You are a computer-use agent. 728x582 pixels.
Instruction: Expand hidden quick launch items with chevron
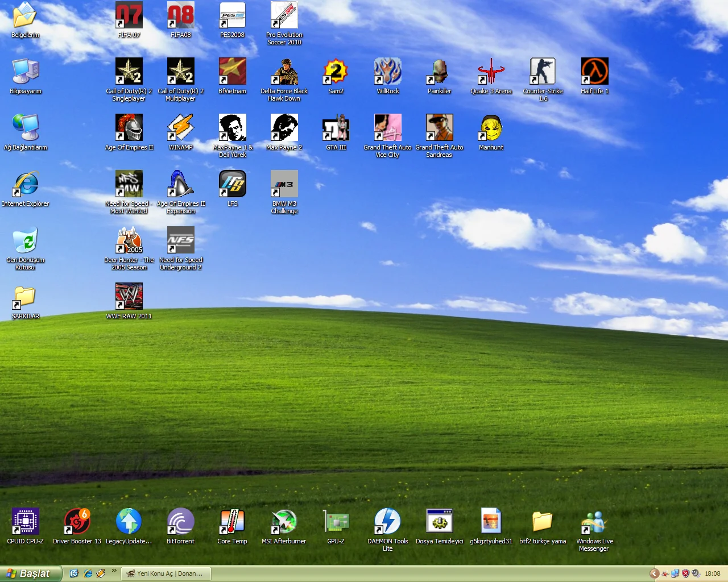coord(114,571)
